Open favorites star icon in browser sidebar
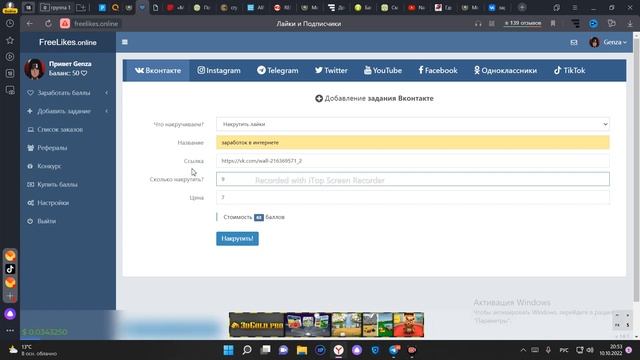 click(x=10, y=40)
